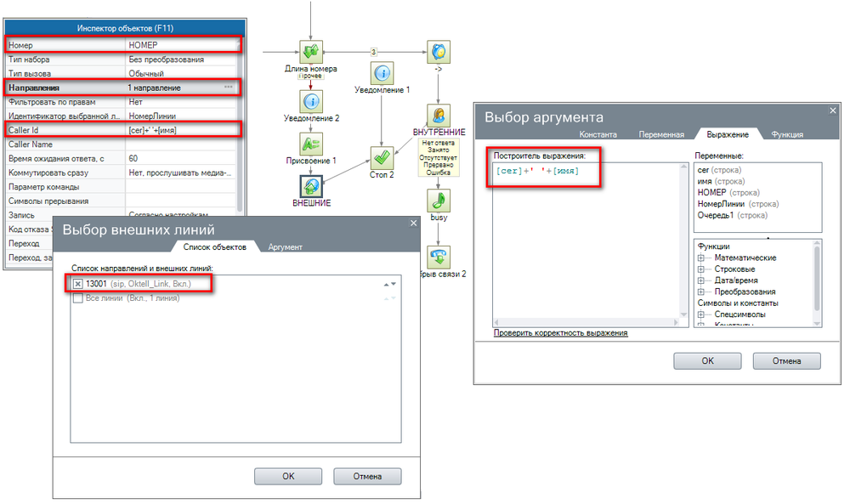The image size is (850, 504).
Task: Open the 'Аргумент' tab in line selection
Action: (286, 247)
